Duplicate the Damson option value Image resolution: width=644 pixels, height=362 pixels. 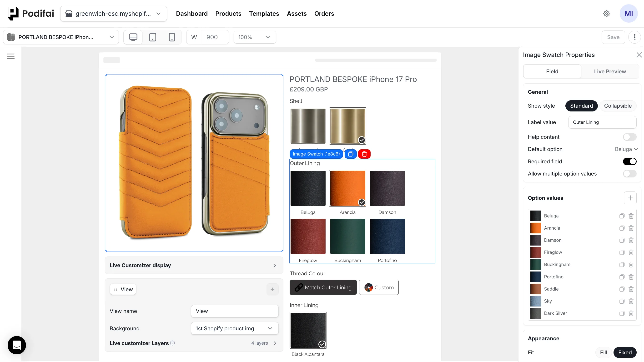pyautogui.click(x=622, y=240)
